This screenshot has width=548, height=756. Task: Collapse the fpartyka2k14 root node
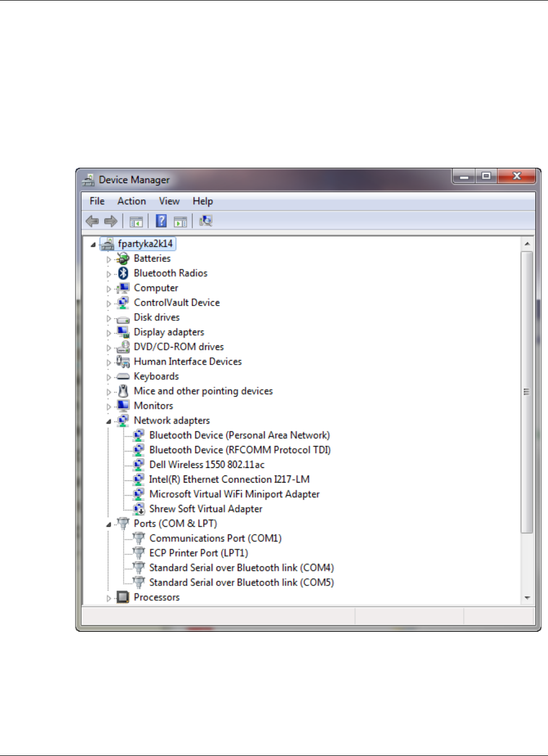click(93, 245)
